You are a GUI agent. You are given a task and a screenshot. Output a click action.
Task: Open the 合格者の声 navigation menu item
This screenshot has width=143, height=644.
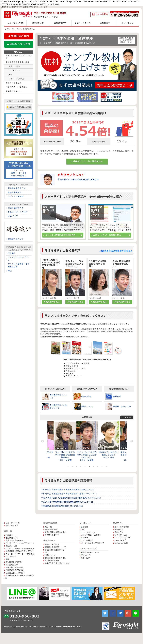click(105, 23)
